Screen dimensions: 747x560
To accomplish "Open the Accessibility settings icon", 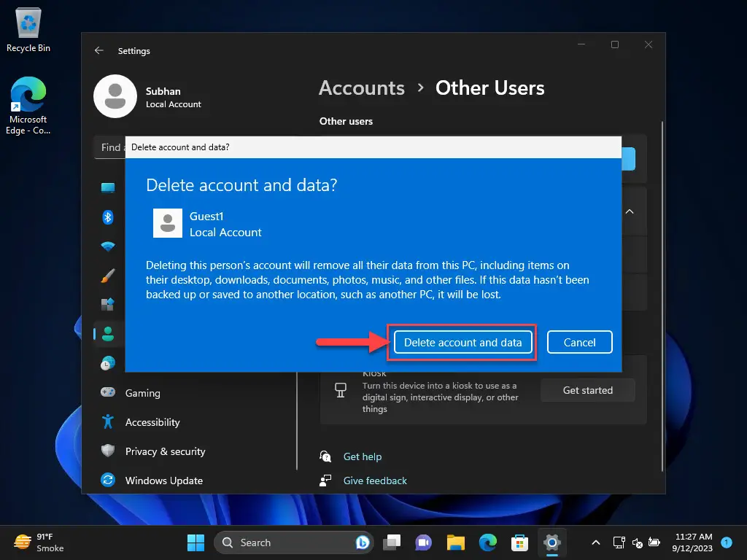I will [x=107, y=422].
